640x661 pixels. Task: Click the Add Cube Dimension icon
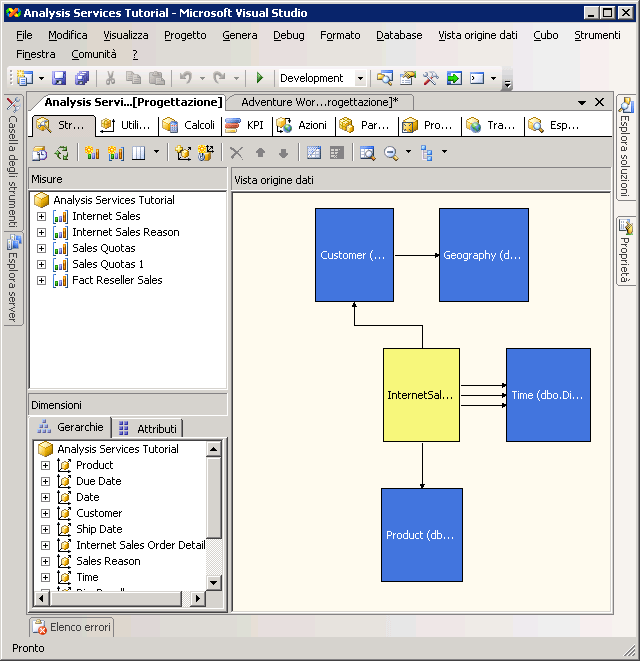tap(183, 153)
